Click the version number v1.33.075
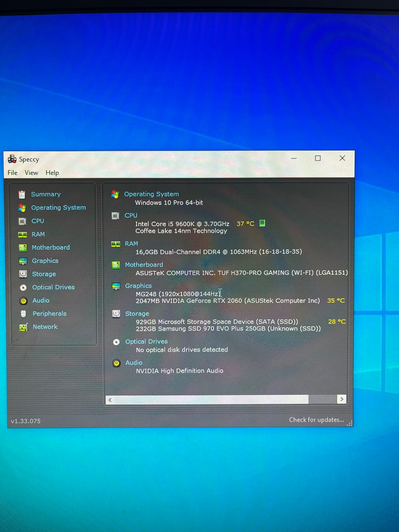Image resolution: width=399 pixels, height=532 pixels. (26, 421)
